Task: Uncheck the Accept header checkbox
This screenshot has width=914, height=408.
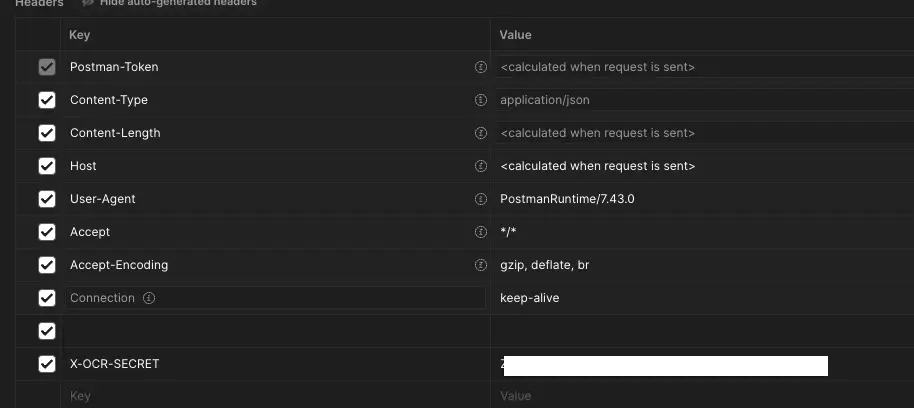Action: [x=47, y=232]
